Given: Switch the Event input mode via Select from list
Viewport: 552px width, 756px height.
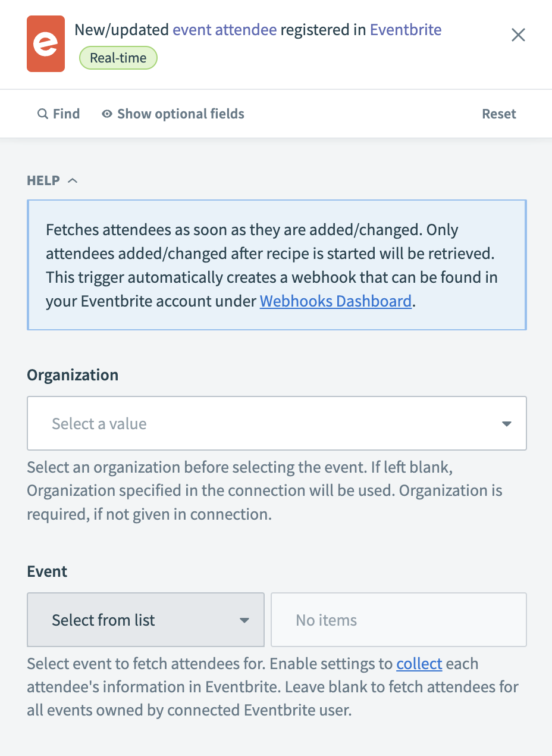Looking at the screenshot, I should point(145,620).
